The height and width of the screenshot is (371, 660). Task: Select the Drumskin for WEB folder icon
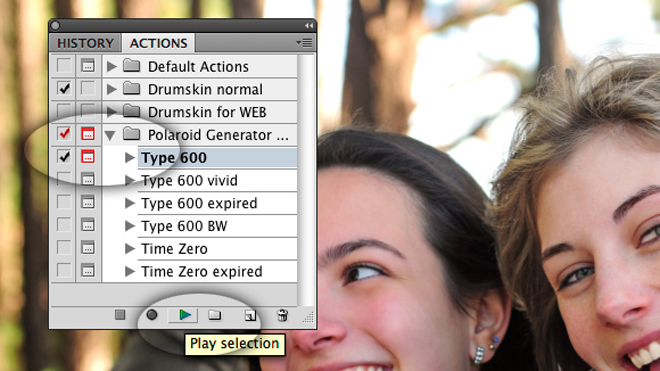coord(132,111)
